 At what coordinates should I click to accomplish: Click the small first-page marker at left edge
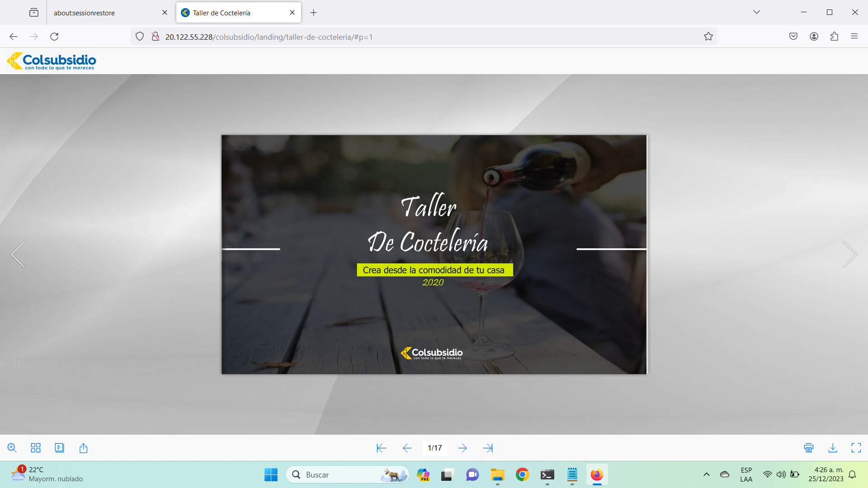tap(17, 362)
